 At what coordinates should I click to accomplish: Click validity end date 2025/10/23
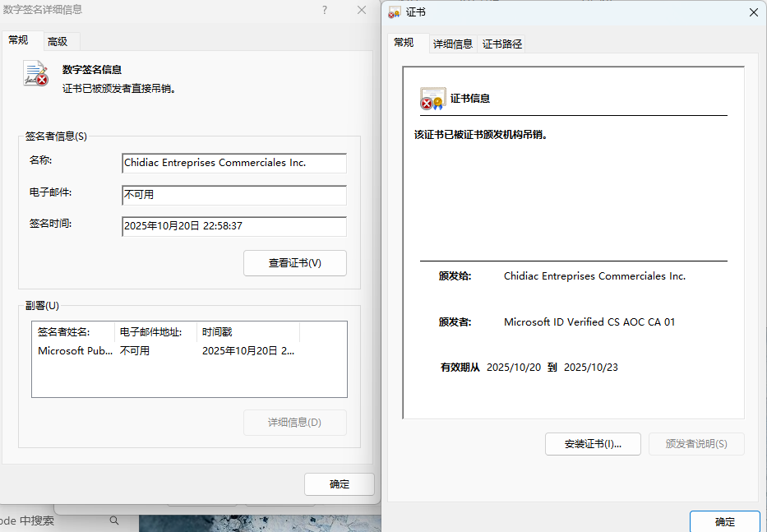[x=591, y=368]
